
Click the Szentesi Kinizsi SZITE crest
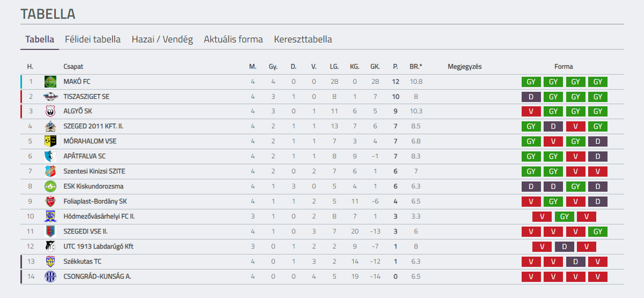coord(50,171)
